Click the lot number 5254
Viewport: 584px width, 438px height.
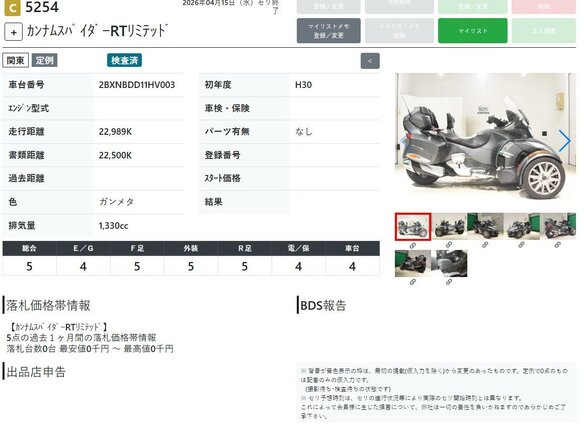click(42, 7)
